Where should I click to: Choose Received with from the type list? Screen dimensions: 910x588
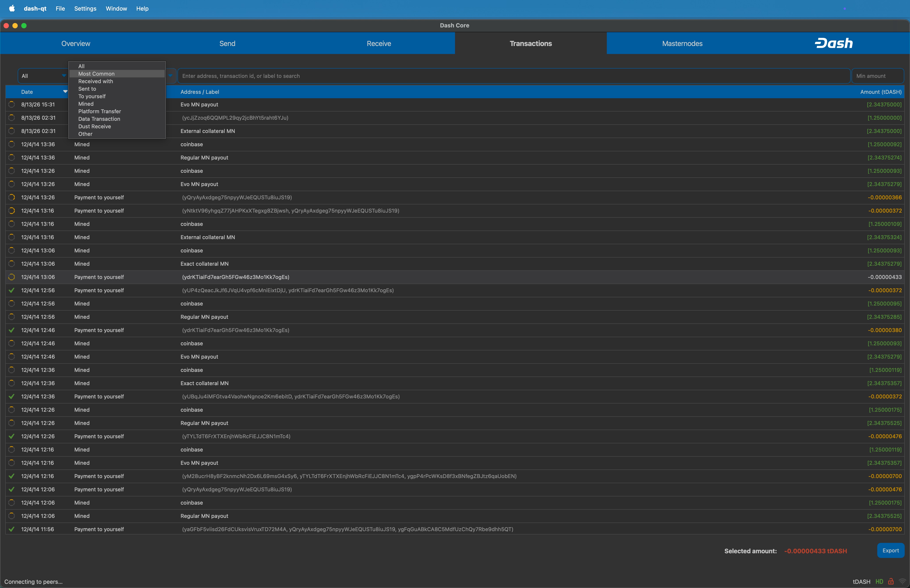[117, 81]
